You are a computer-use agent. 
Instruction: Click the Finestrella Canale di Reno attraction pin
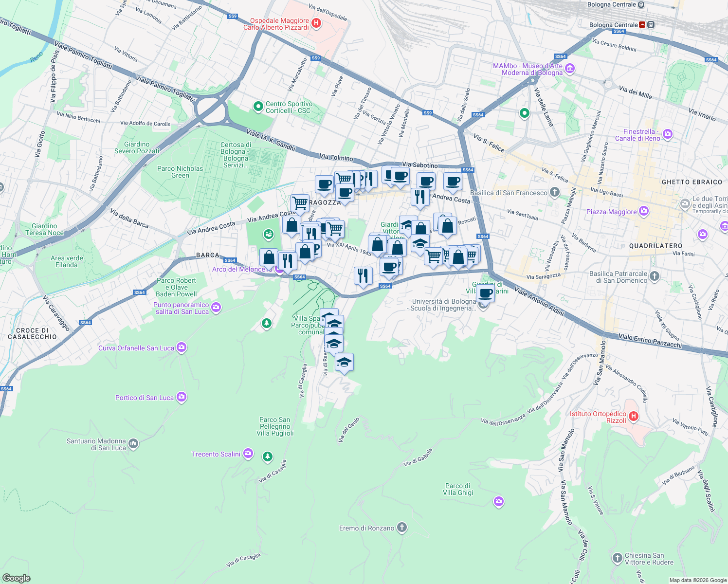pyautogui.click(x=669, y=135)
